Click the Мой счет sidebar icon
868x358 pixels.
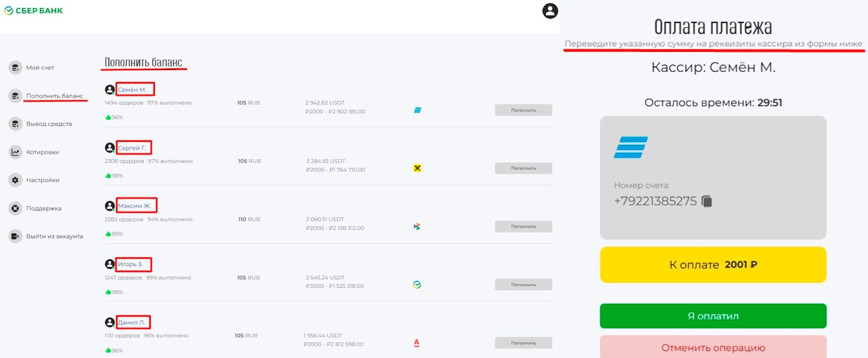(x=15, y=67)
